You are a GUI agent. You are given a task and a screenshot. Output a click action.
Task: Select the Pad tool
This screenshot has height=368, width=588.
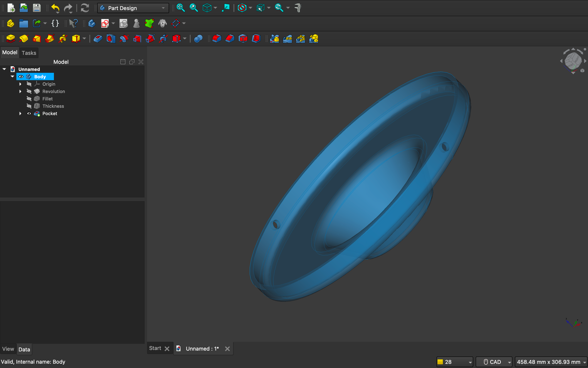[10, 39]
